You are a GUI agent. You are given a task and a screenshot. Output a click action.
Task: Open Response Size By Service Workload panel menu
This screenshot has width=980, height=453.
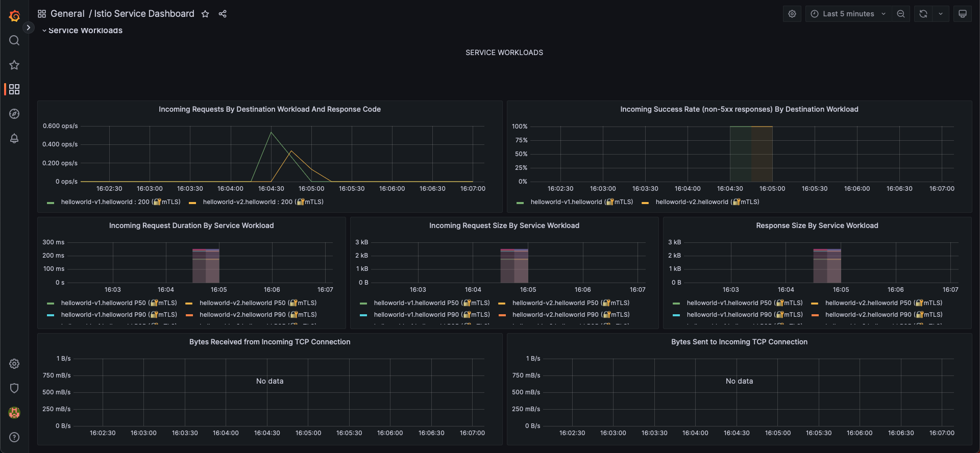click(x=817, y=225)
